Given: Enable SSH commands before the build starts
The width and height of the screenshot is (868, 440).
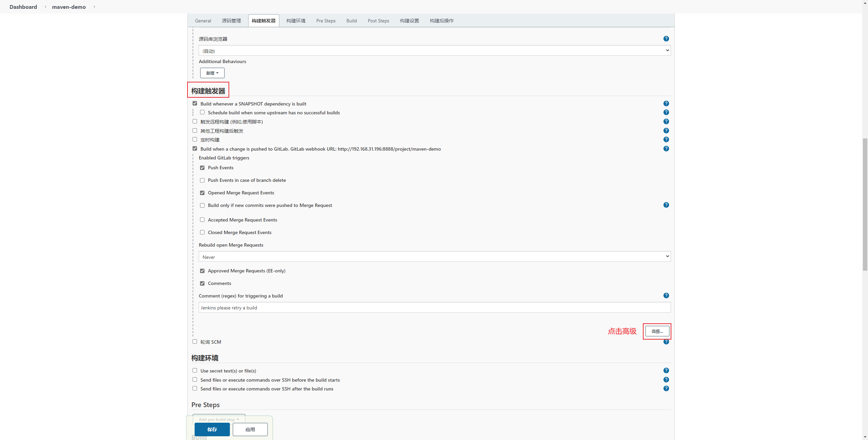Looking at the screenshot, I should [x=195, y=380].
